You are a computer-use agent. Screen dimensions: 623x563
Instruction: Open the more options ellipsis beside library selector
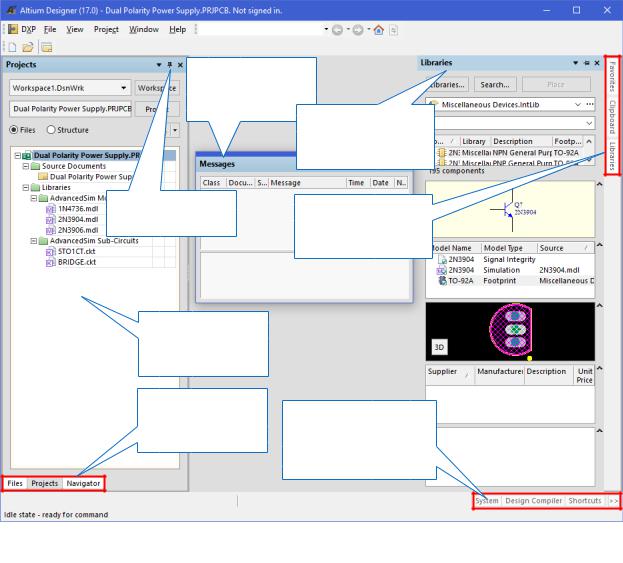coord(590,104)
